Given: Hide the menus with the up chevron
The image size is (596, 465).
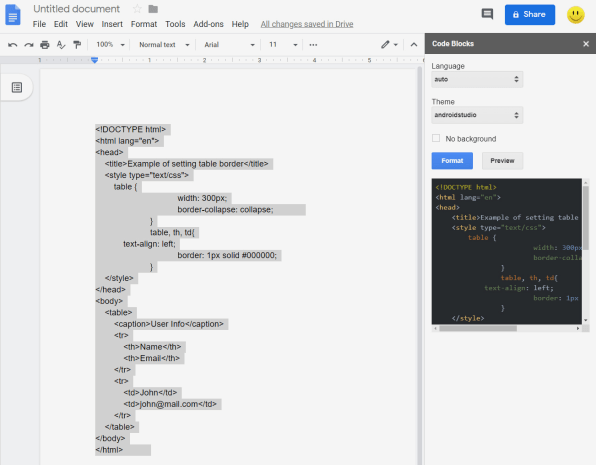Looking at the screenshot, I should point(414,44).
